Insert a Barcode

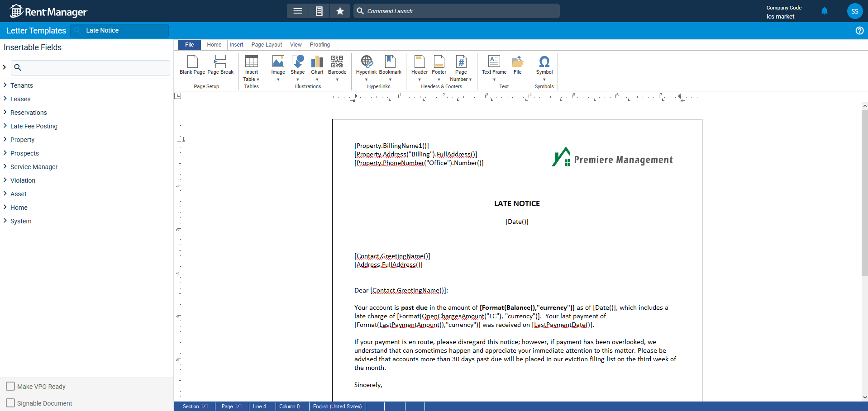click(337, 65)
